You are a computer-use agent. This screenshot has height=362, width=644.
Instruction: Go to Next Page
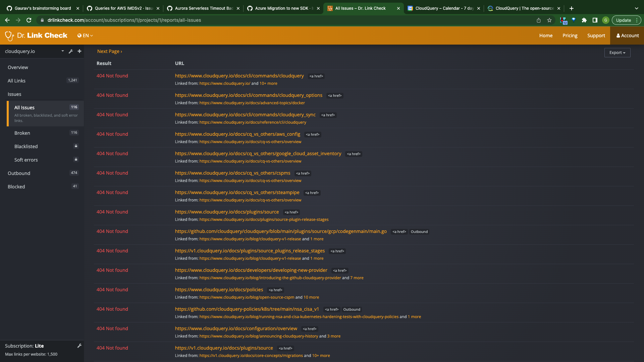tap(109, 51)
